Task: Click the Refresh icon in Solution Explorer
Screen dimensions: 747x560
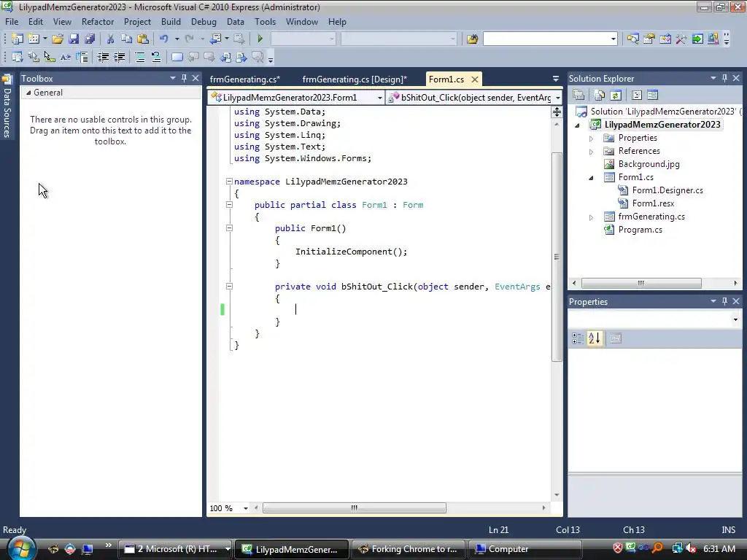Action: pos(616,96)
